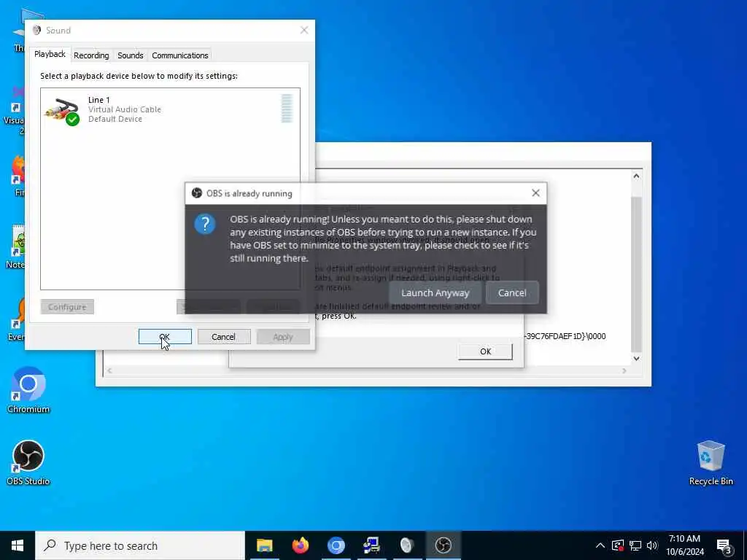Click the question mark icon in OBS dialog
The image size is (747, 560).
tap(205, 224)
